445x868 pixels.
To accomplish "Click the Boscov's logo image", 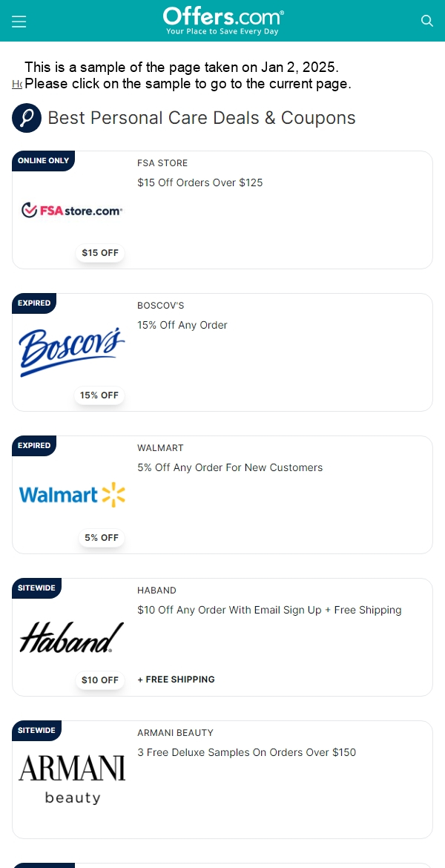I will click(72, 352).
